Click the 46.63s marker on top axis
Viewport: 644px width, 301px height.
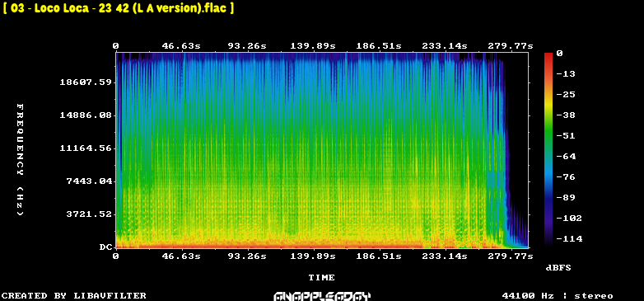pos(181,46)
